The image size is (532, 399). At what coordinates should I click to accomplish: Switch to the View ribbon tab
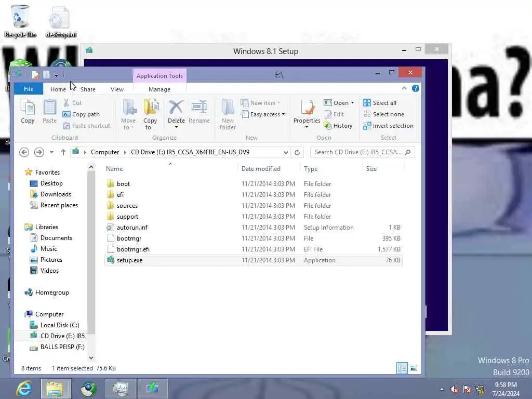[x=117, y=89]
